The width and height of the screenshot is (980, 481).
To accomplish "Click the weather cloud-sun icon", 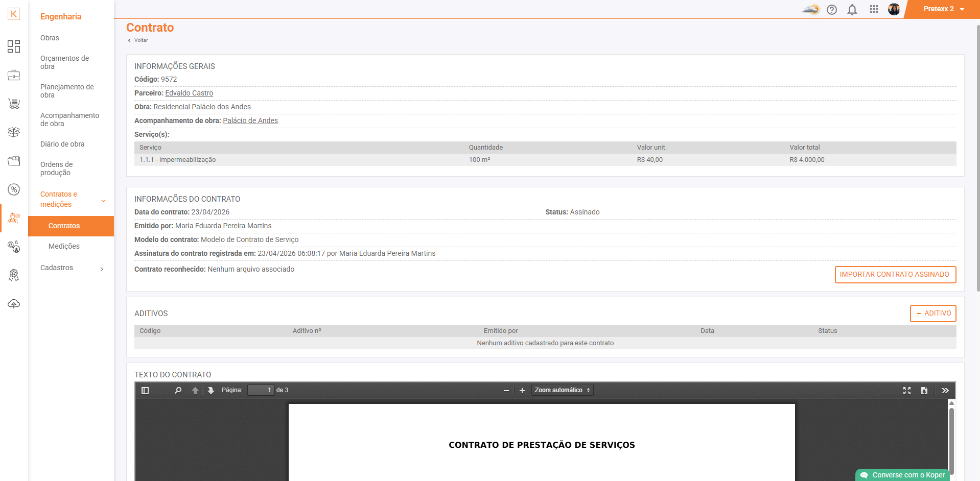I will (810, 9).
